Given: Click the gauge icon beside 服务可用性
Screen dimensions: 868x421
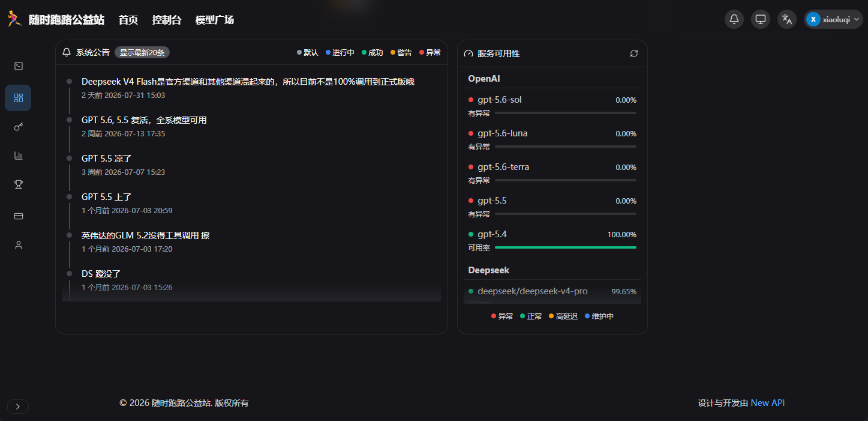Looking at the screenshot, I should 469,53.
